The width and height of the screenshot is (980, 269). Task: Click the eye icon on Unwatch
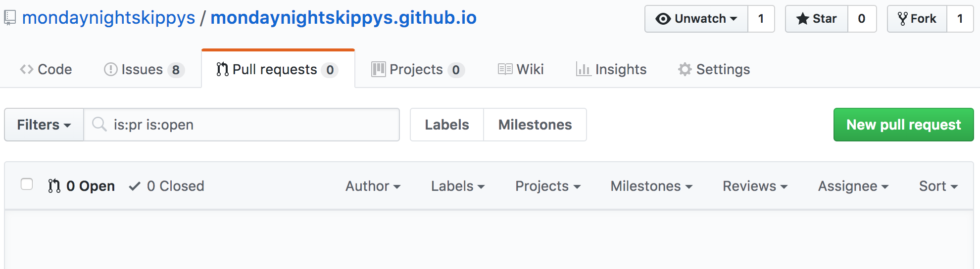click(x=663, y=19)
